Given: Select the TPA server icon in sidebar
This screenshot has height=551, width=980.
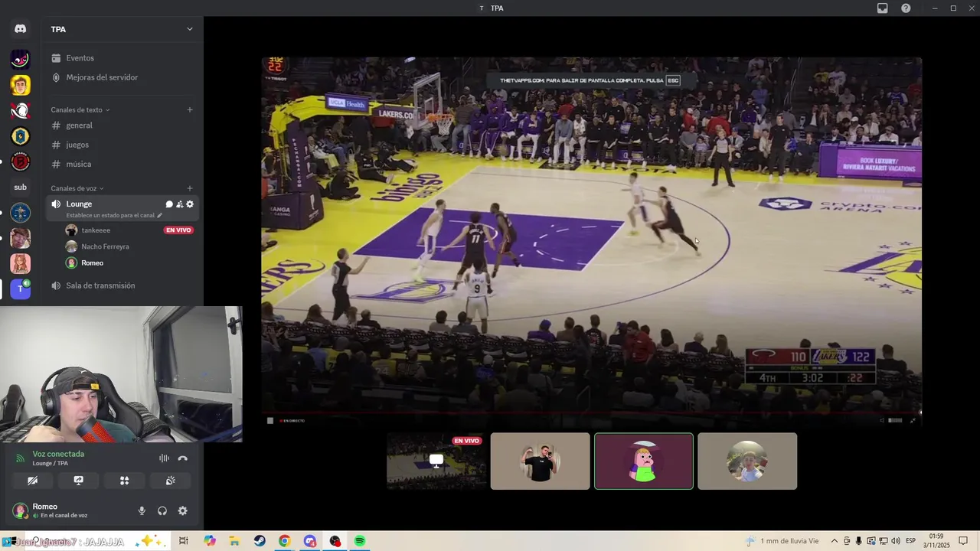Looking at the screenshot, I should [20, 289].
